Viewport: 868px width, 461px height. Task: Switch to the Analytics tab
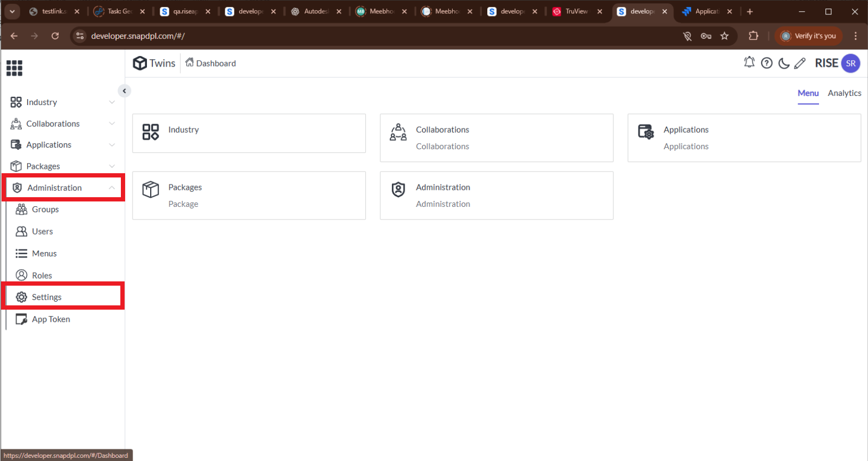[x=844, y=93]
